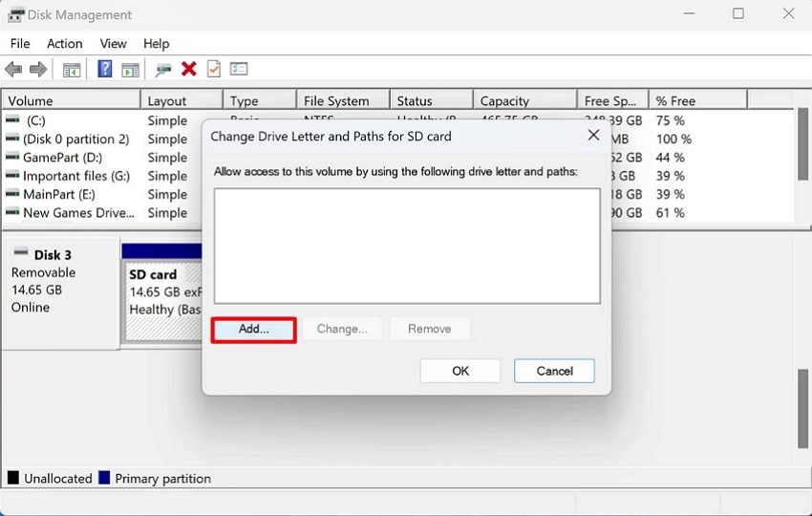Screen dimensions: 812x516
Task: Click the 61 % free value
Action: [670, 213]
